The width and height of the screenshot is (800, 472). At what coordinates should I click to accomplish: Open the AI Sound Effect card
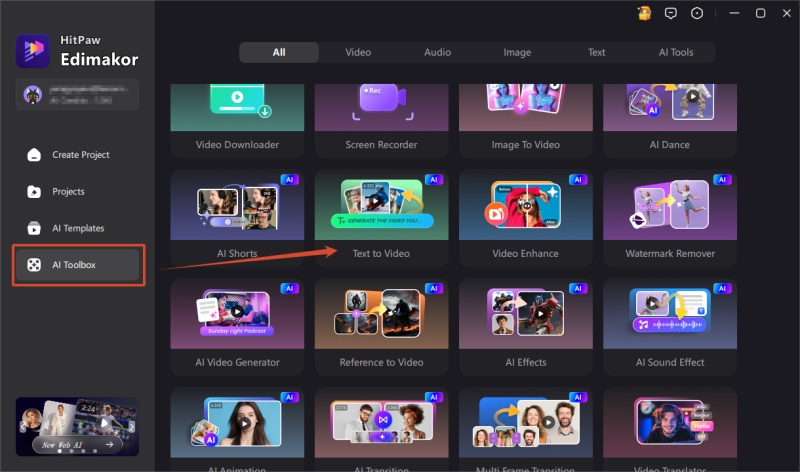(x=670, y=327)
